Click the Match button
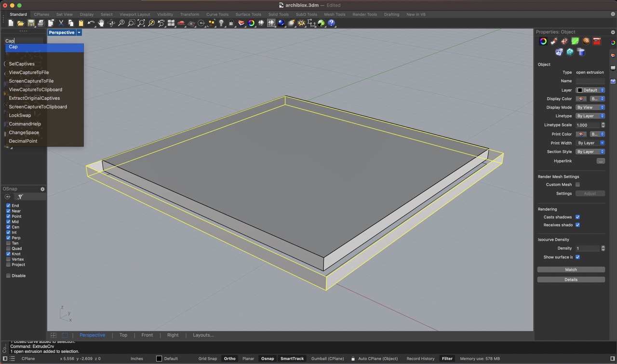The height and width of the screenshot is (364, 617). (571, 270)
